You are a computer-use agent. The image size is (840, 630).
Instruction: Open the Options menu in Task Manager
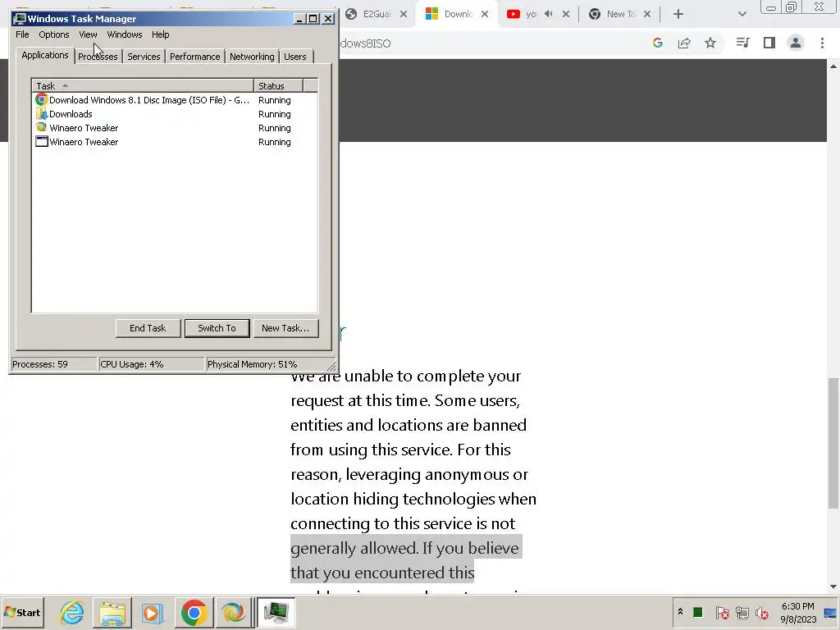[x=53, y=34]
